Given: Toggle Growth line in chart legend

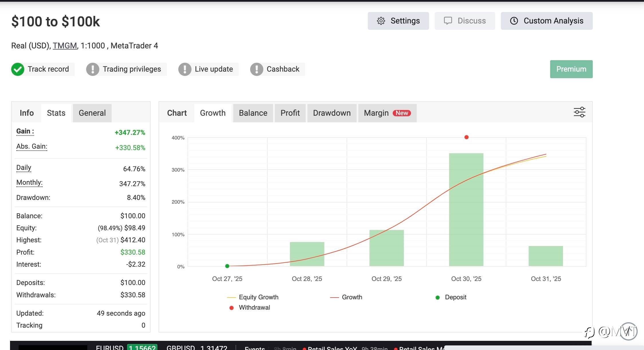Looking at the screenshot, I should 352,297.
